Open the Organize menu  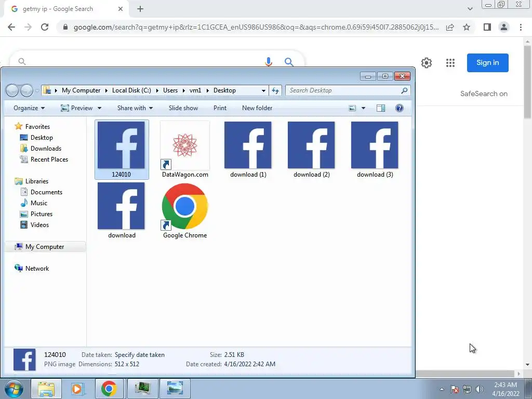tap(29, 108)
